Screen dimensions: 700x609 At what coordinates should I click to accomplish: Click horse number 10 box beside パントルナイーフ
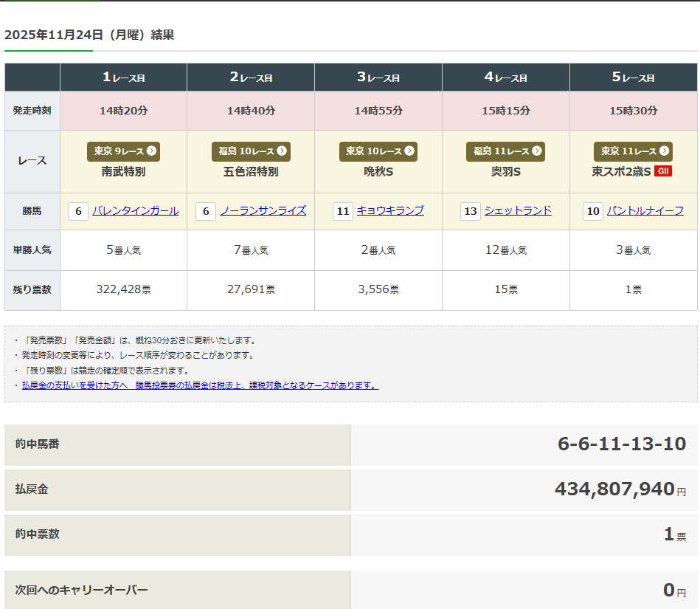592,211
